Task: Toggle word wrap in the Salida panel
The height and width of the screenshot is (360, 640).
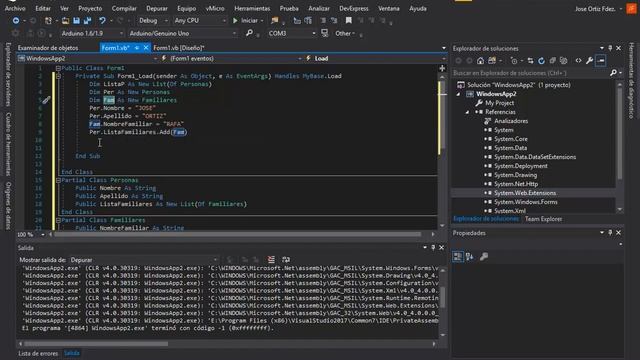Action: (x=286, y=260)
